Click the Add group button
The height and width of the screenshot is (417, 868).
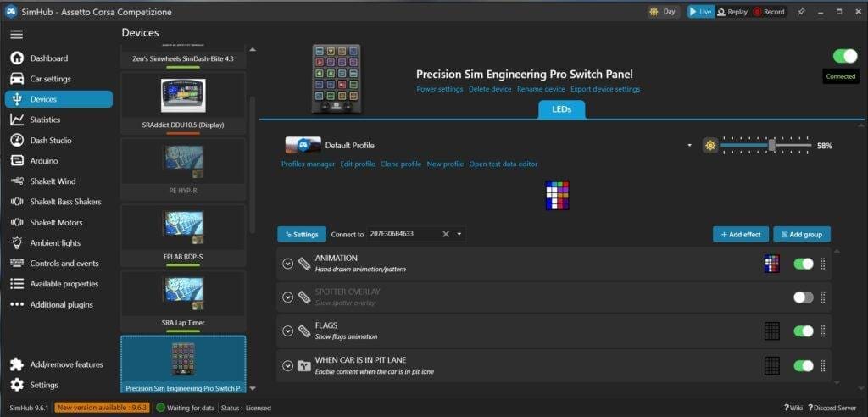(802, 234)
